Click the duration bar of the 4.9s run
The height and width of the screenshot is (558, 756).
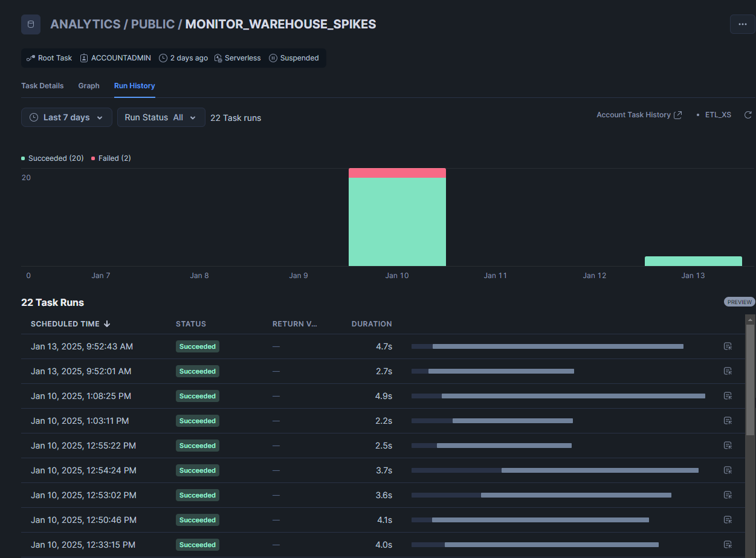click(x=558, y=396)
